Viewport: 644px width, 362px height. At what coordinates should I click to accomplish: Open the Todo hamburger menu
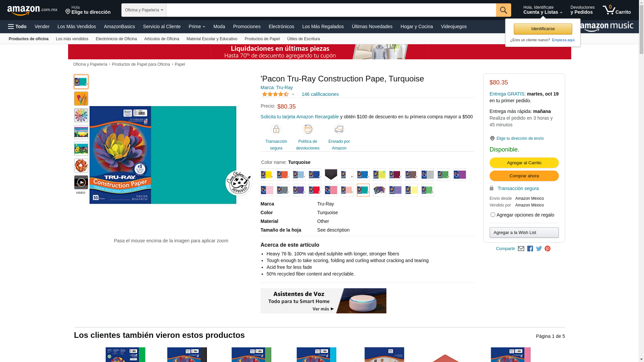(17, 26)
